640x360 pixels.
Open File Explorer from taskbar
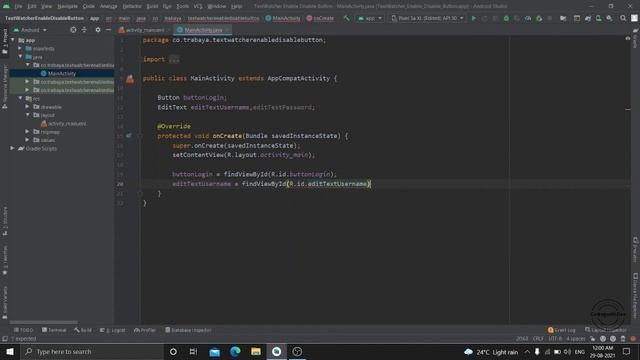[x=256, y=351]
